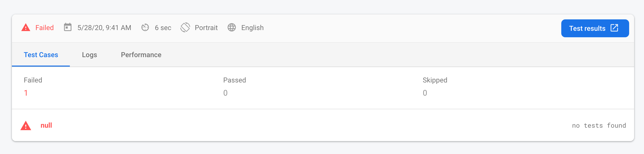Click the stopwatch duration icon
The image size is (644, 154).
pyautogui.click(x=145, y=27)
